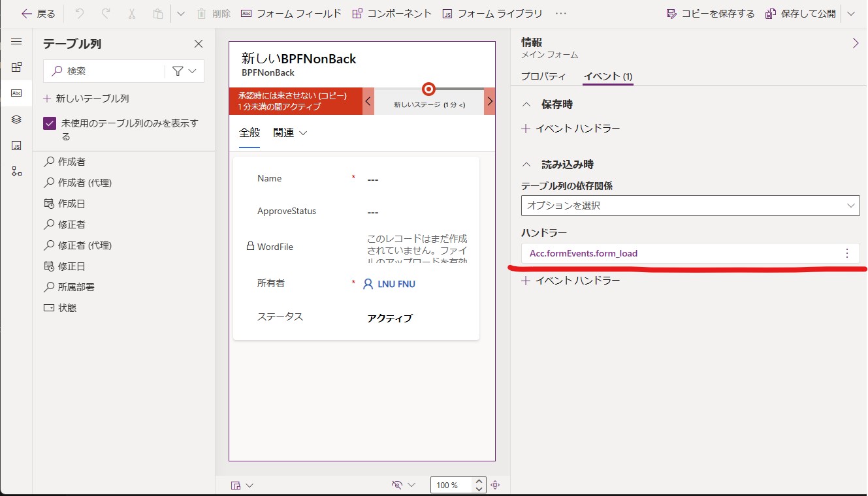Viewport: 868px width, 496px height.
Task: Collapse the 保存時 section
Action: pos(526,104)
